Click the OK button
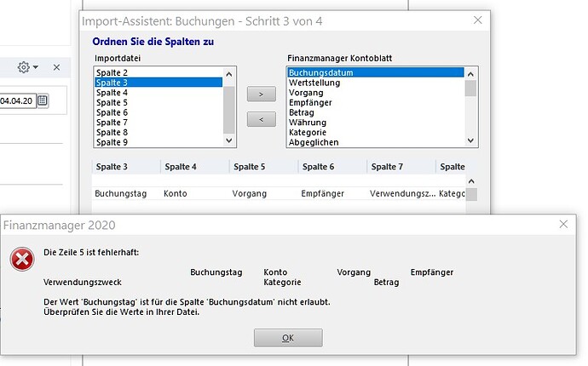 pyautogui.click(x=287, y=338)
